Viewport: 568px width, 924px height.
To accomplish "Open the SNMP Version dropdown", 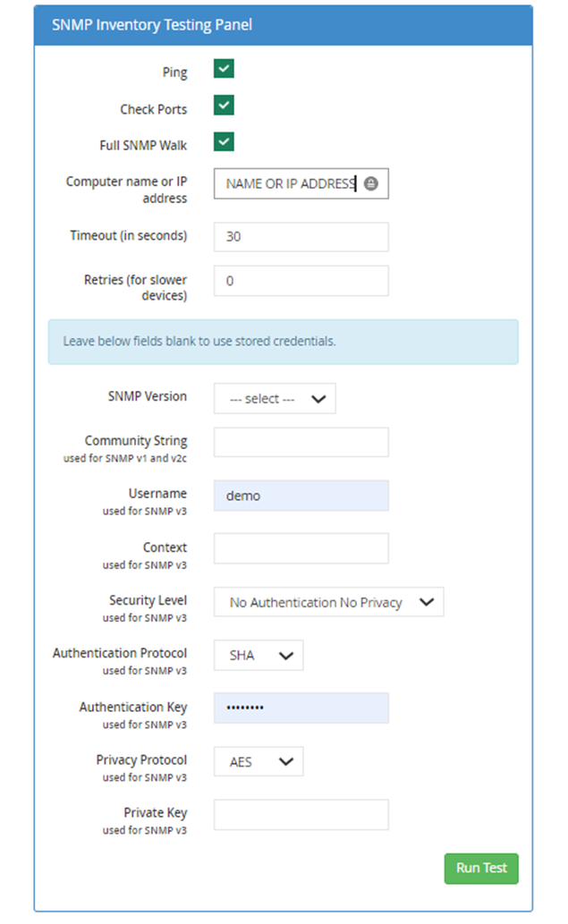I will tap(275, 399).
